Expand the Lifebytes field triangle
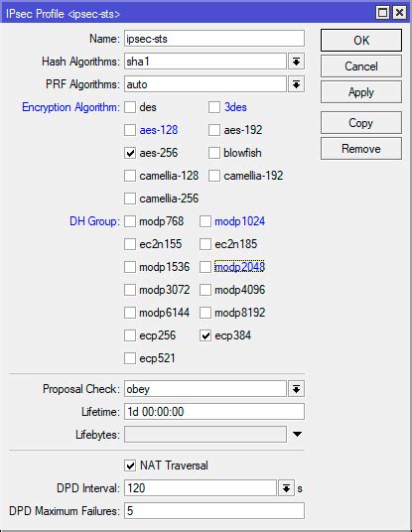Image resolution: width=412 pixels, height=532 pixels. pos(297,434)
